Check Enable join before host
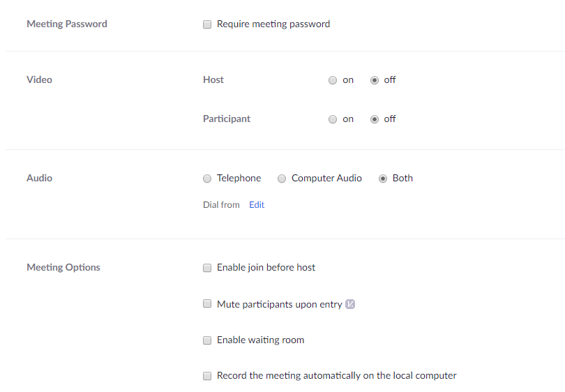 [207, 268]
